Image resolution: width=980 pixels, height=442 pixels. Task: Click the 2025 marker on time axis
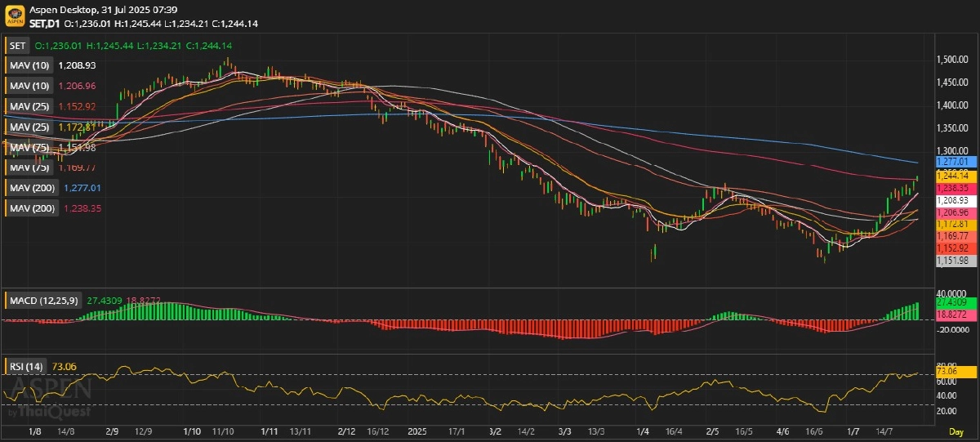coord(417,431)
